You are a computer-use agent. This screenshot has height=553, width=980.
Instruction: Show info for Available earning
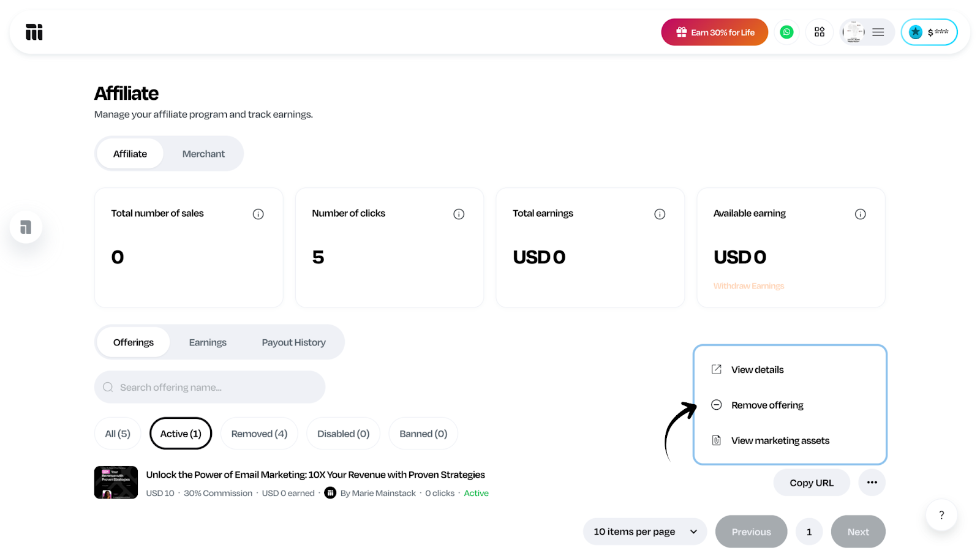861,214
